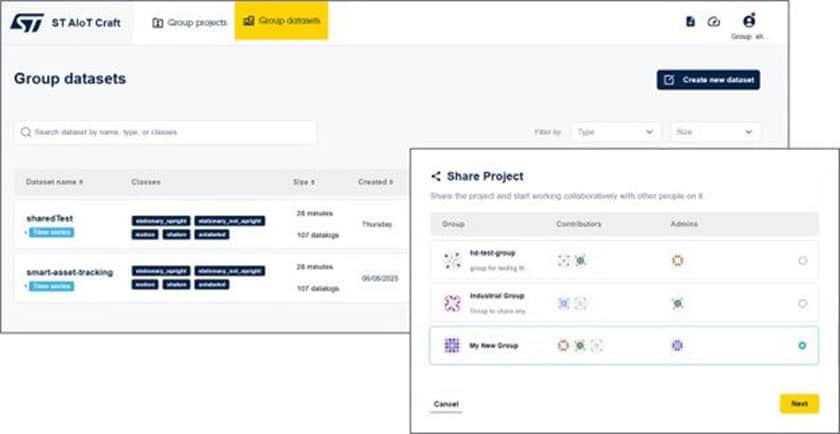Viewport: 840px width, 434px height.
Task: Click the My New Group avatar icon
Action: (452, 345)
